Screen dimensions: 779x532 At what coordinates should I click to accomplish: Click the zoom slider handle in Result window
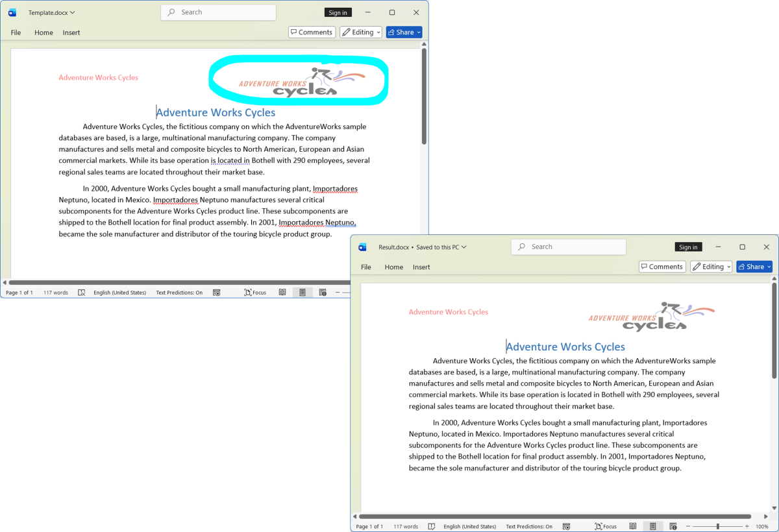pyautogui.click(x=718, y=526)
